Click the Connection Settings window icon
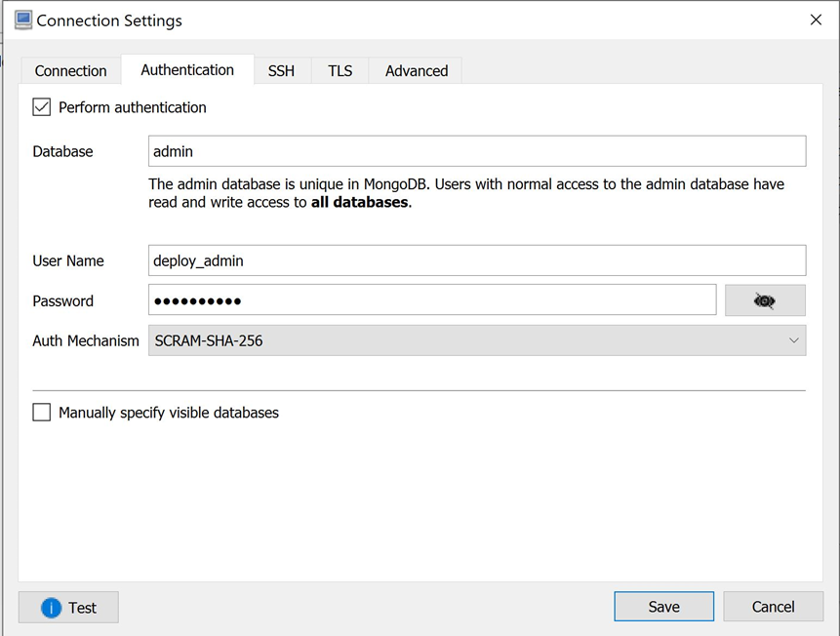This screenshot has height=636, width=840. point(23,20)
